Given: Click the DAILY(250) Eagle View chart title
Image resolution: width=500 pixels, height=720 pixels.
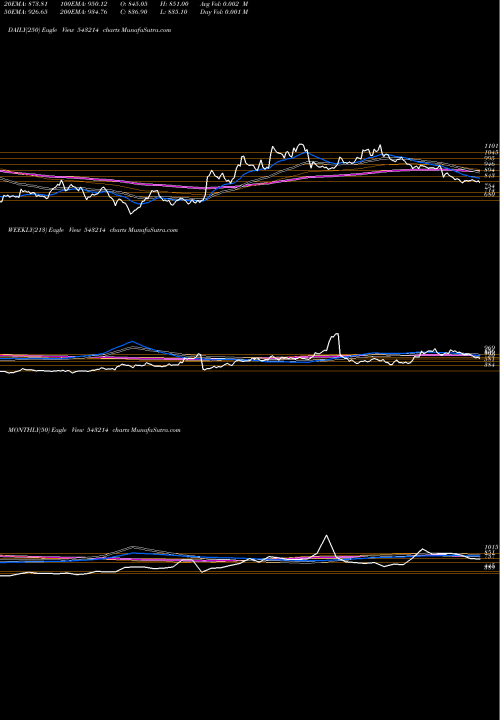Looking at the screenshot, I should [90, 30].
